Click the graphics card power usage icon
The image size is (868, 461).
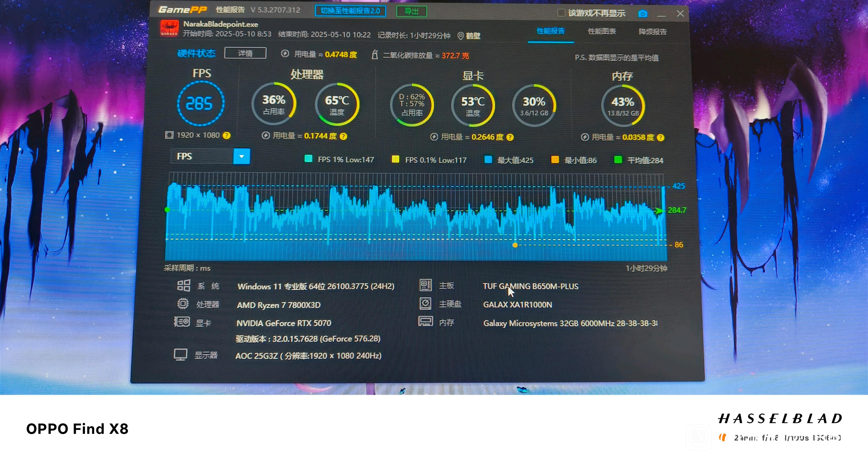point(434,137)
